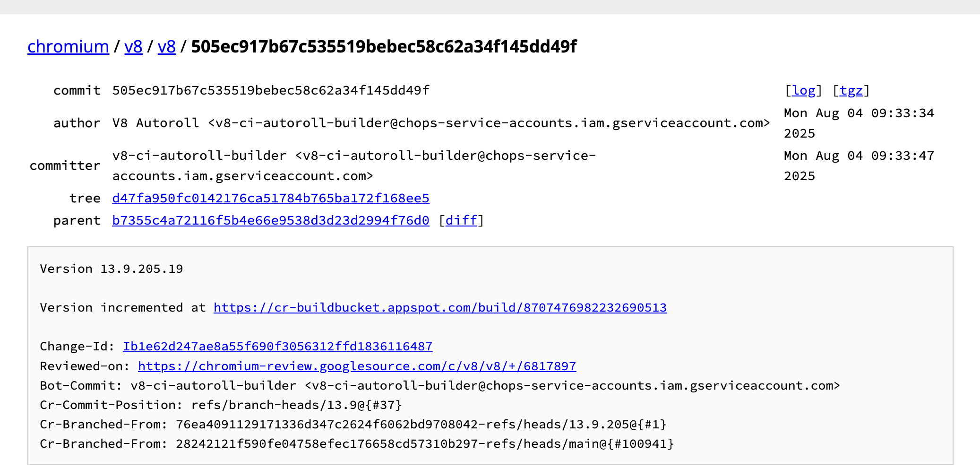Open the Reviewed-on chromium-review link
This screenshot has height=470, width=980.
[357, 366]
